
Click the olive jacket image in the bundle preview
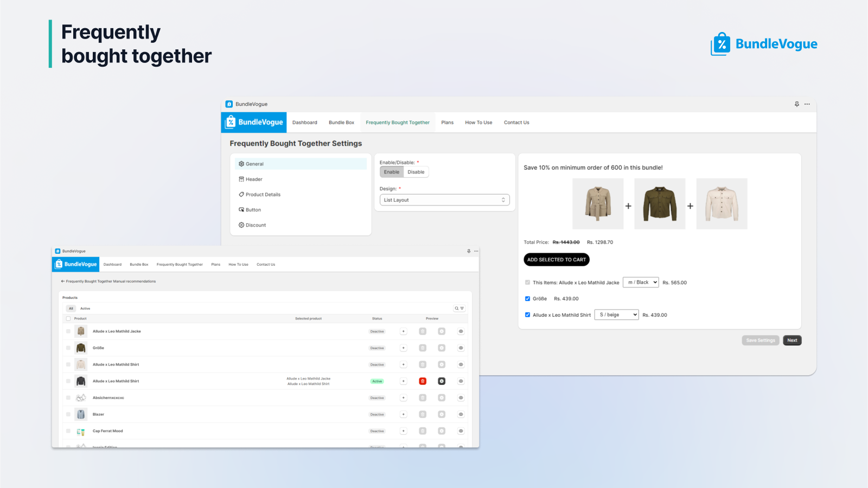[x=660, y=204]
